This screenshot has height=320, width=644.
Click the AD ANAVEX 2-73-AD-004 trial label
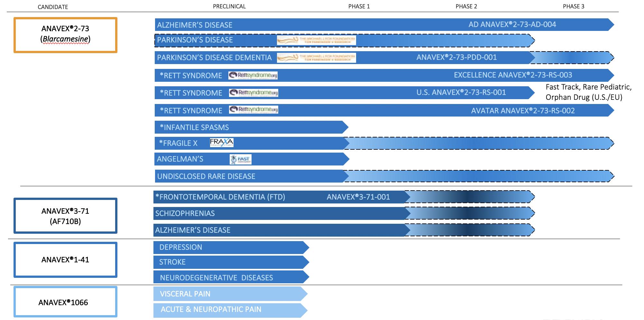[x=512, y=24]
